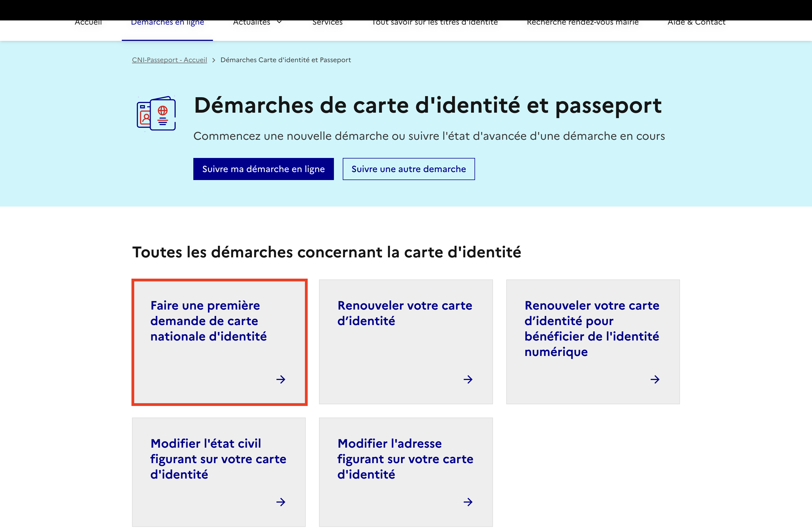Viewport: 812px width, 528px height.
Task: Follow the CNI-Passeport - Accueil breadcrumb link
Action: 169,60
